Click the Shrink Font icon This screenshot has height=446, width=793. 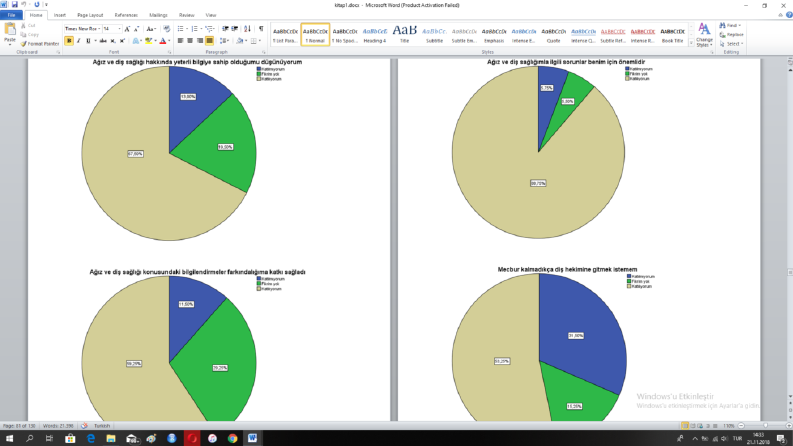pos(136,29)
